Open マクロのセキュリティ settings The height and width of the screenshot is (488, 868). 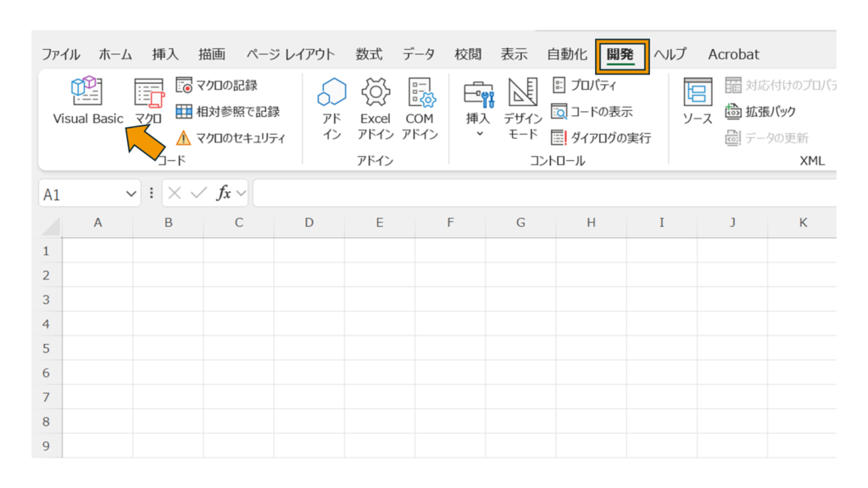tap(231, 138)
